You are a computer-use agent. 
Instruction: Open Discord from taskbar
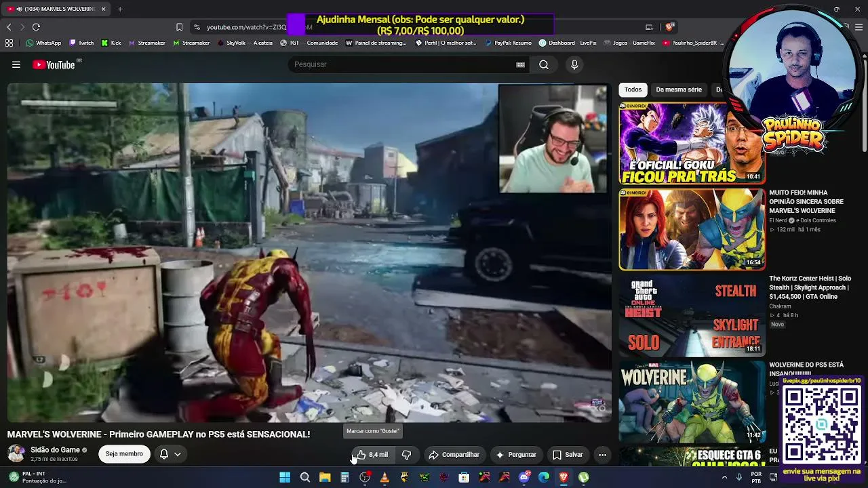[x=524, y=477]
